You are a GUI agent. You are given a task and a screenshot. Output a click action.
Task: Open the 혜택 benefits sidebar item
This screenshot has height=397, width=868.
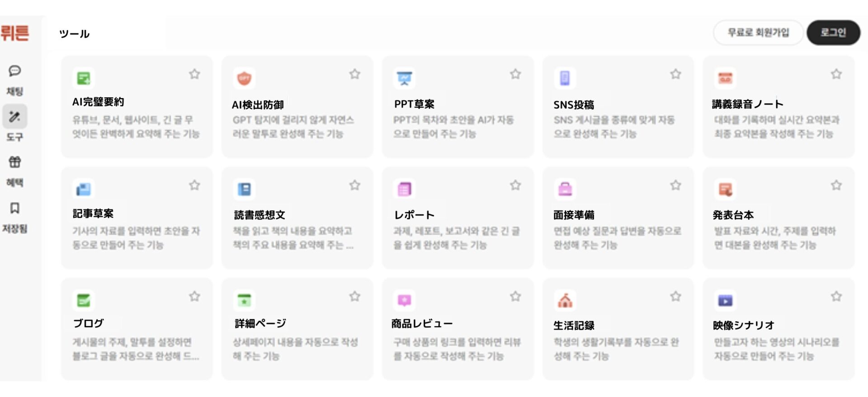click(15, 170)
